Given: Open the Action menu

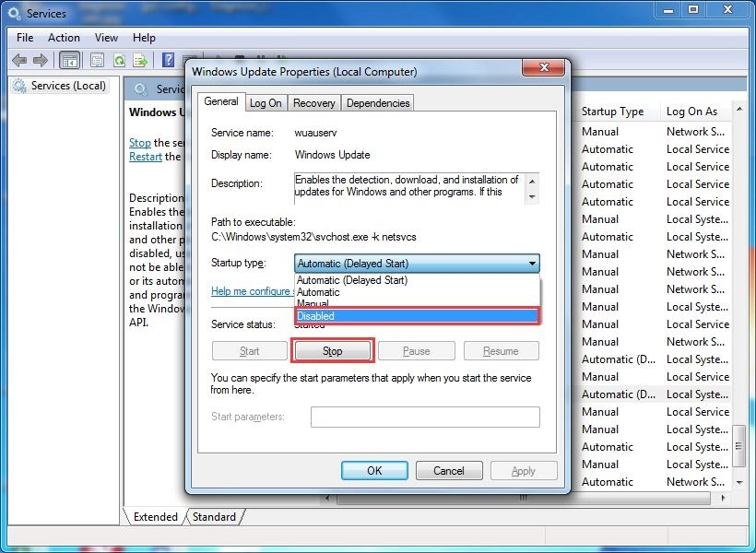Looking at the screenshot, I should tap(64, 38).
